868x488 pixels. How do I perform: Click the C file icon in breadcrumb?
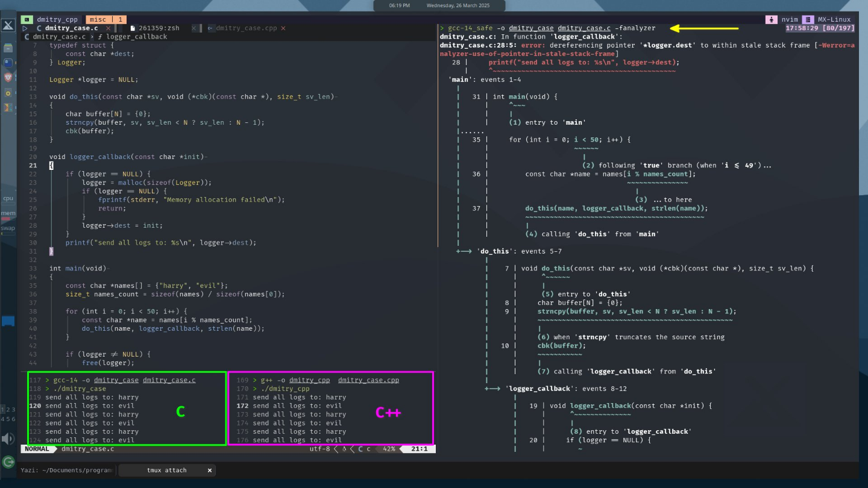[x=27, y=37]
